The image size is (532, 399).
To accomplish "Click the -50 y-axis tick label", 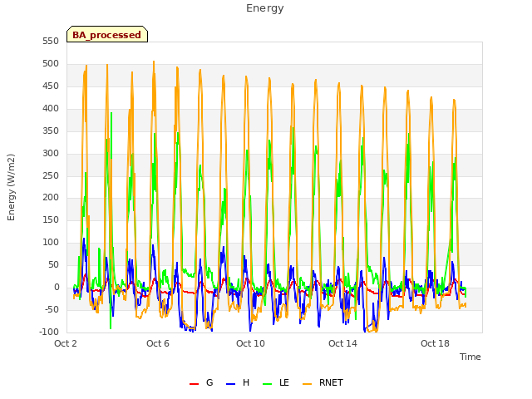I will pyautogui.click(x=52, y=310).
